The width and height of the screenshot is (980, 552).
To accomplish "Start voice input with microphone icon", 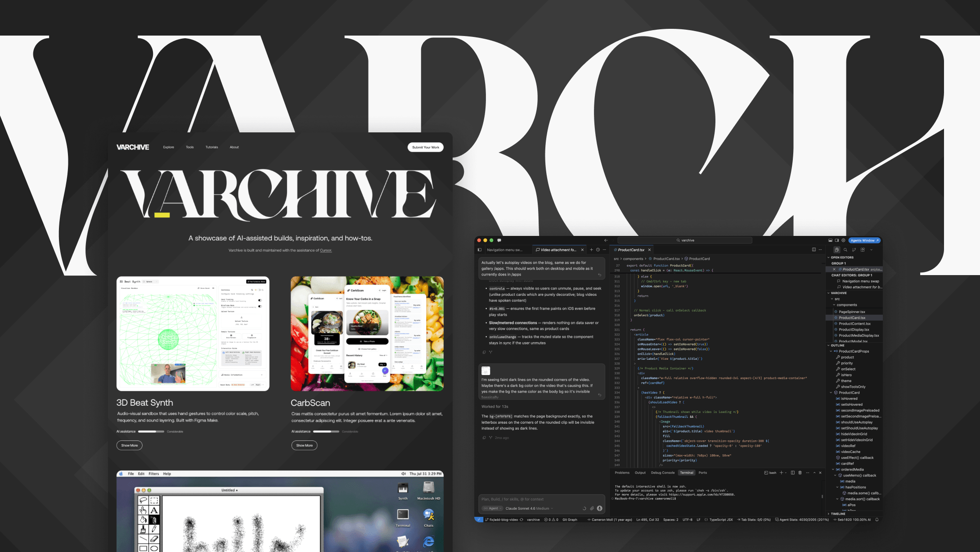I will pyautogui.click(x=600, y=508).
